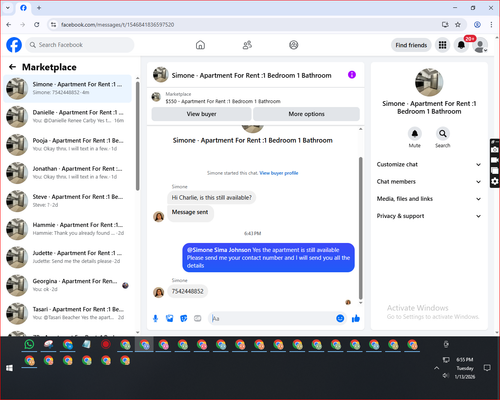Open the Simone conversation in the list
This screenshot has width=500, height=400.
67,88
